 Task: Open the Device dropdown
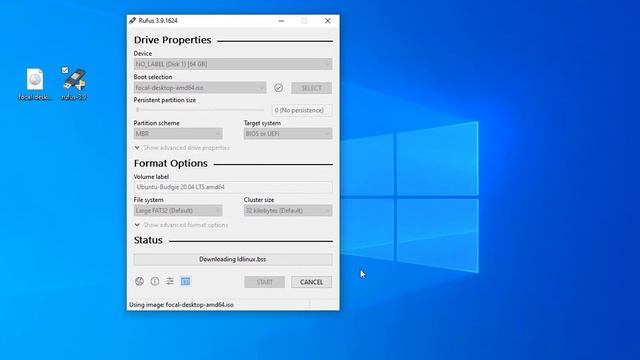[233, 64]
